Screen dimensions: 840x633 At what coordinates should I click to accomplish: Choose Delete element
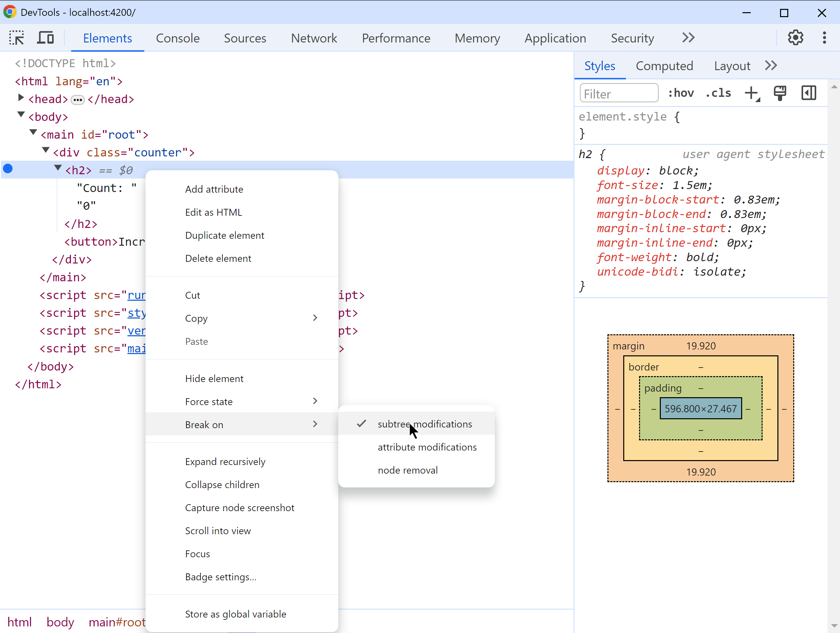click(x=242, y=259)
